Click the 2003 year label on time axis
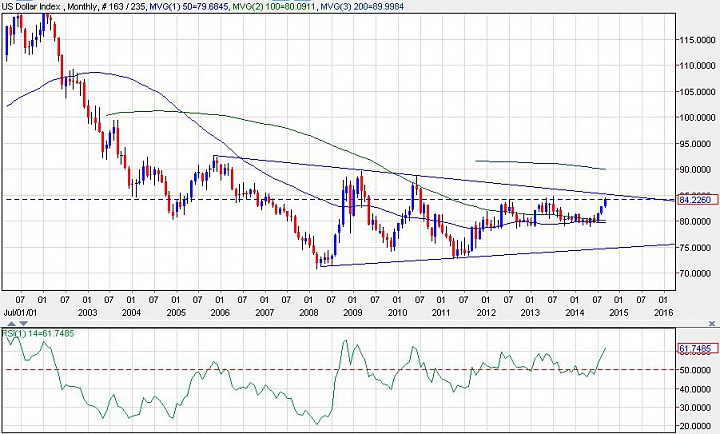Image resolution: width=720 pixels, height=434 pixels. (87, 313)
